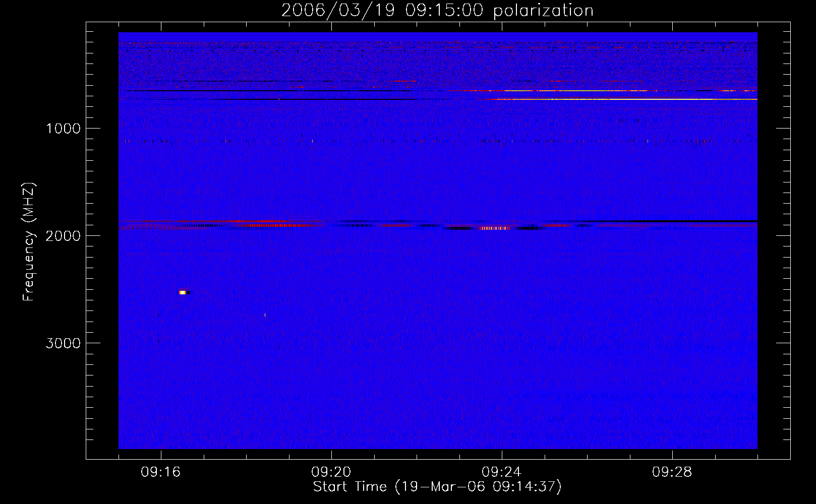Click the 1000 frequency tick label

coord(63,129)
